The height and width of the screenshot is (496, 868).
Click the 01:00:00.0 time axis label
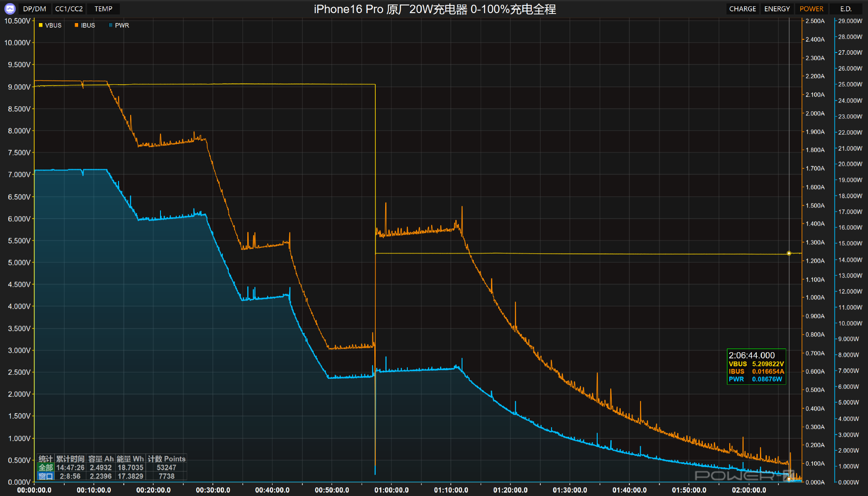(392, 490)
